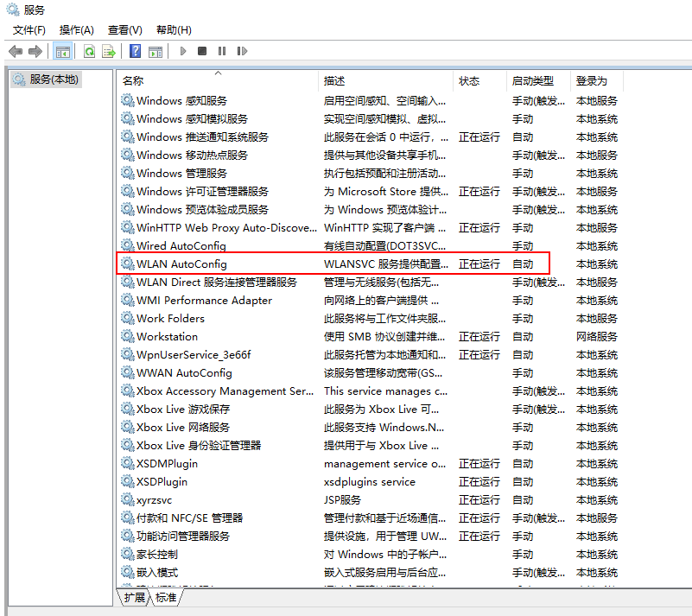Select Xbox Accessory Management Service name

coord(225,391)
